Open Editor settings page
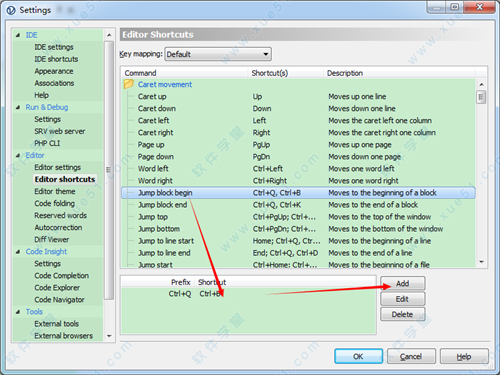This screenshot has height=375, width=500. coord(57,167)
